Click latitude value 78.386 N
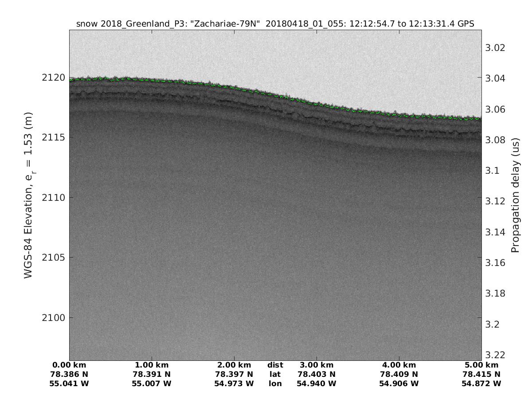Screen dimensions: 532x399 pos(69,375)
